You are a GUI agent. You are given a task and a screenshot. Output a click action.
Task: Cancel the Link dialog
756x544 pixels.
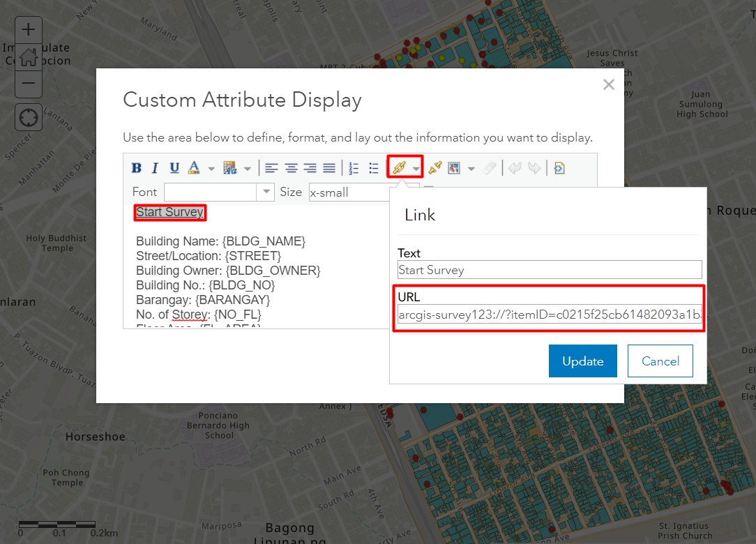(x=660, y=361)
